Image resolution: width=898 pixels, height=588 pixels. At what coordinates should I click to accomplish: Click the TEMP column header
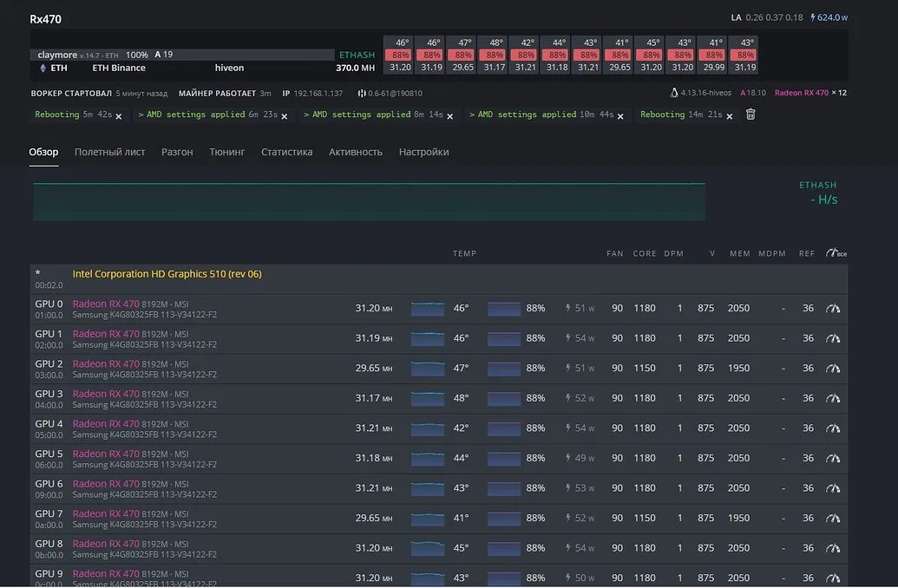point(464,253)
